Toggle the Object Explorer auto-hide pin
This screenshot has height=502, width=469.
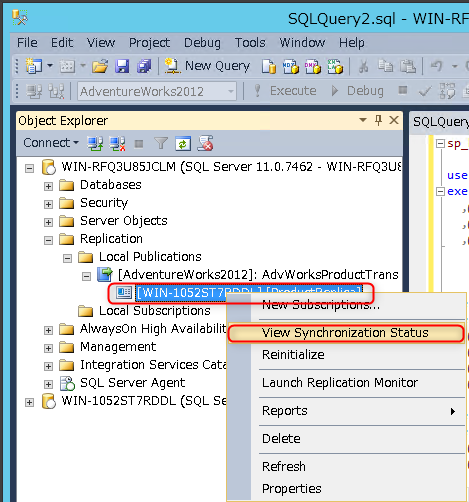coord(378,120)
